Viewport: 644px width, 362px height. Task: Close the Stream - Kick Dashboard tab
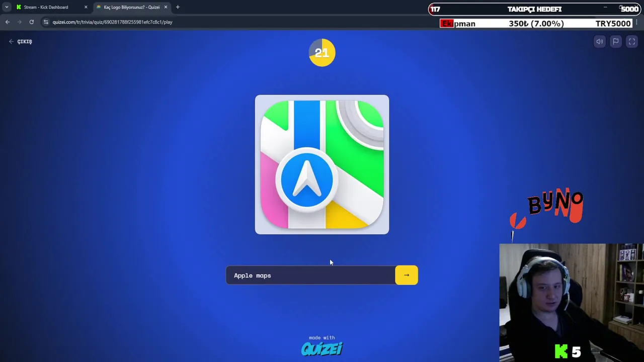pyautogui.click(x=86, y=7)
